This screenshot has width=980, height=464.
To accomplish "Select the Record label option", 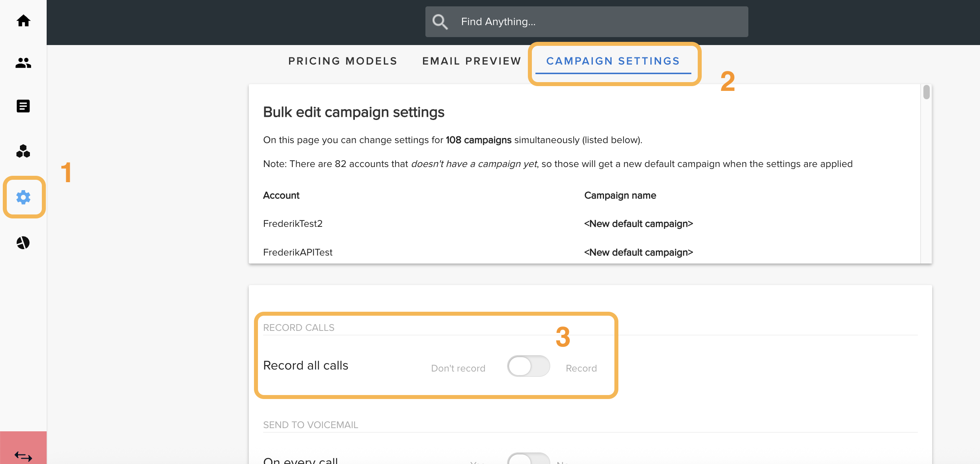I will [x=581, y=368].
